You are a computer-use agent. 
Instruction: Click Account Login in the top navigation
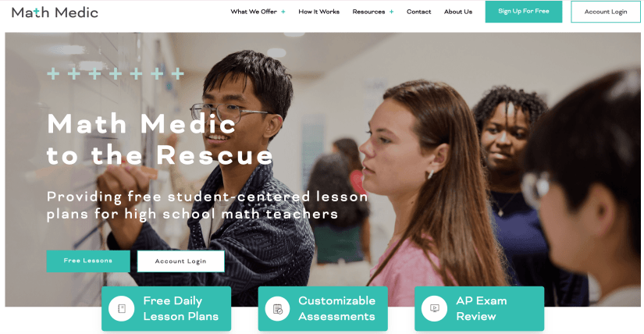click(x=606, y=12)
